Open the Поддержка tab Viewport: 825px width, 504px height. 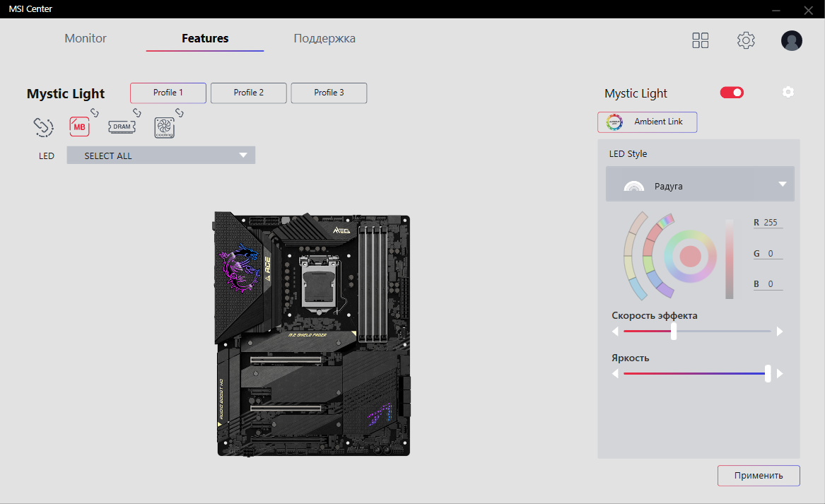[324, 38]
